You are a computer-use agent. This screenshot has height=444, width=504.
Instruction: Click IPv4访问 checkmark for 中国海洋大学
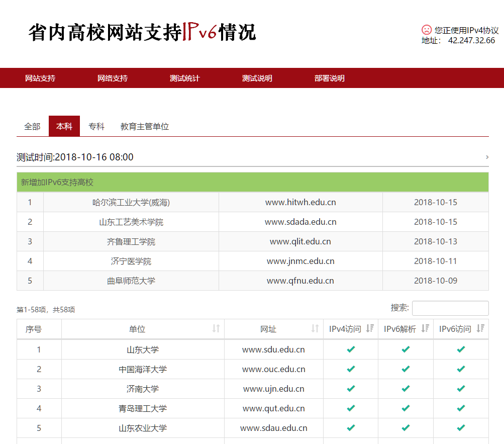(351, 369)
